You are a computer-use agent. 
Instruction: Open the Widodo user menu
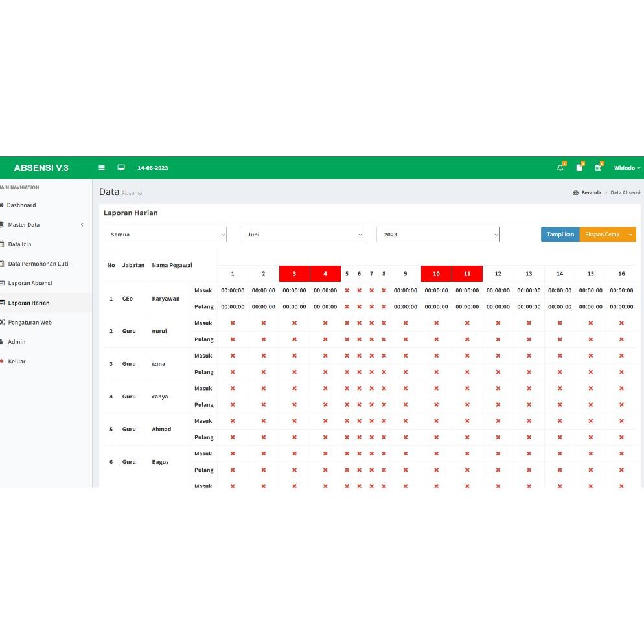tap(627, 168)
